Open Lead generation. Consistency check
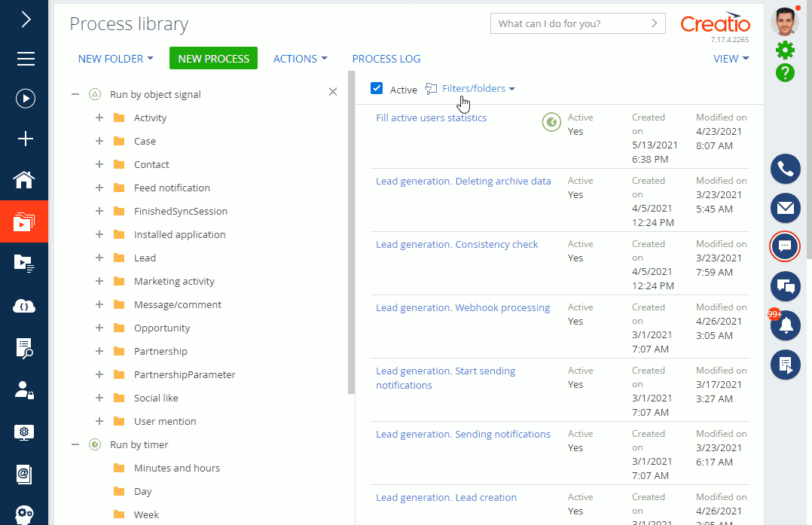 456,244
